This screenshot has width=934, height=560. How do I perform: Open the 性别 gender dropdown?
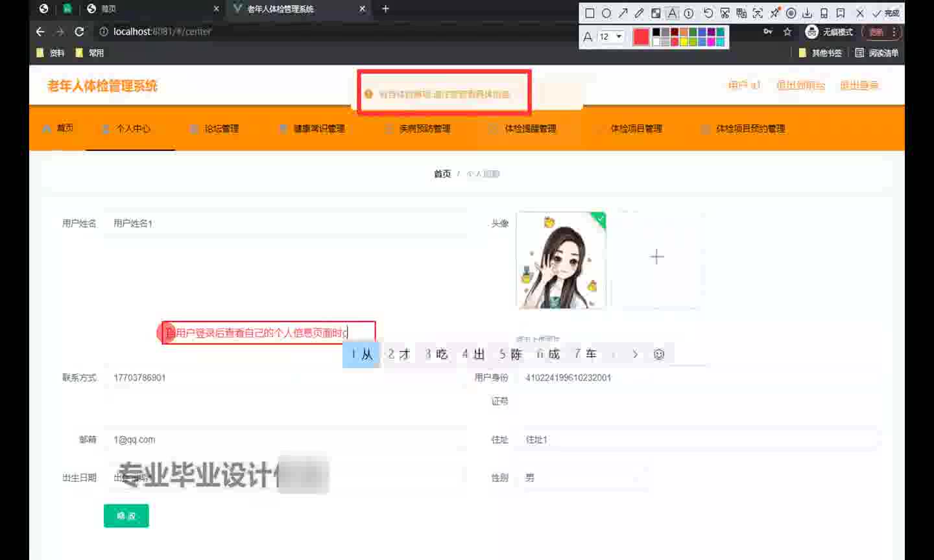[x=582, y=478]
